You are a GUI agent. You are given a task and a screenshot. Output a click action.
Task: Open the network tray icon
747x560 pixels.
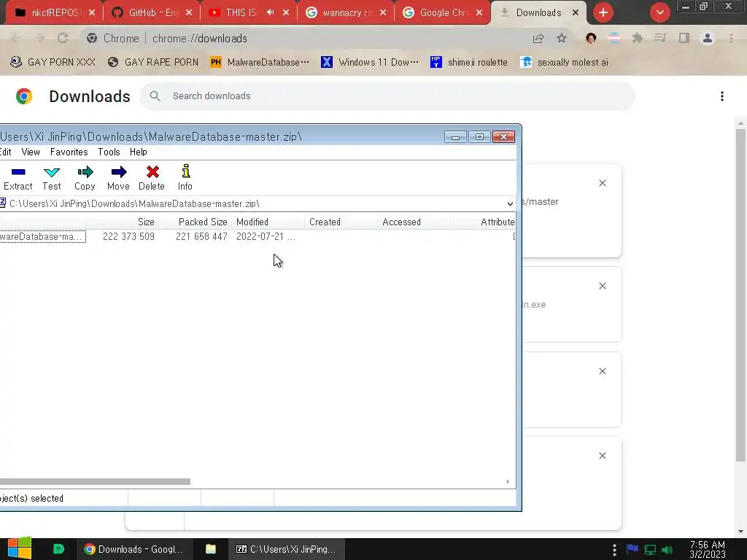tap(650, 550)
